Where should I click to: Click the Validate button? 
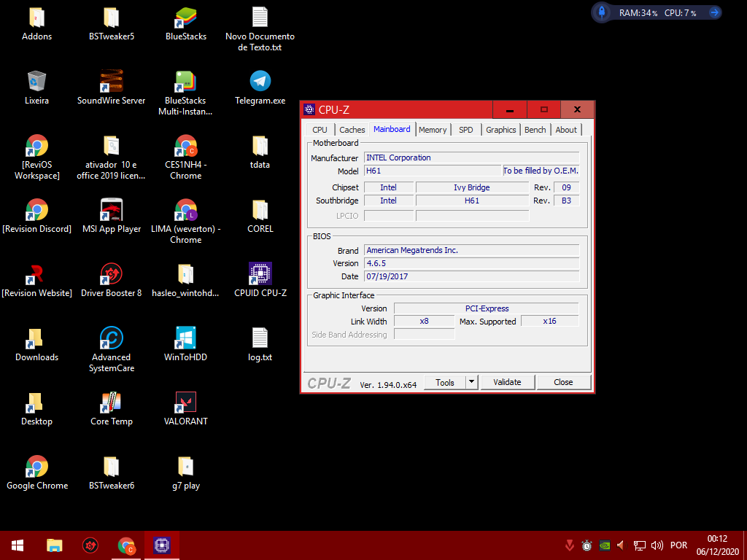508,382
